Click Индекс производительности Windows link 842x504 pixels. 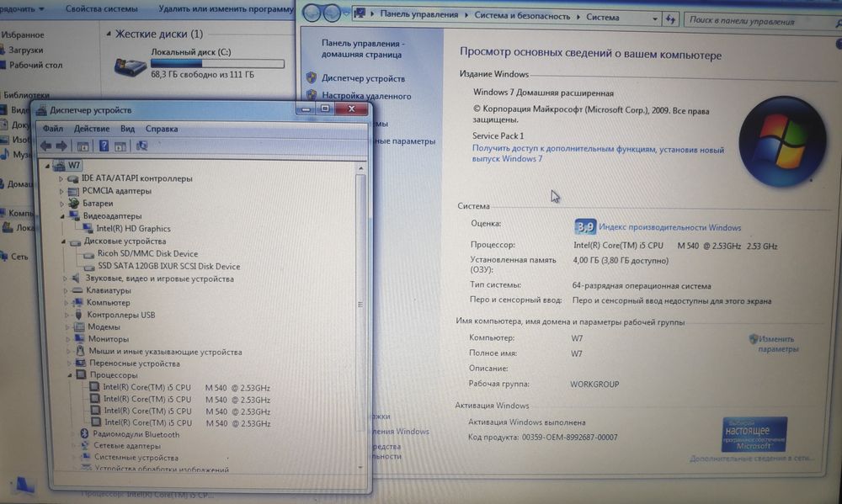point(669,227)
